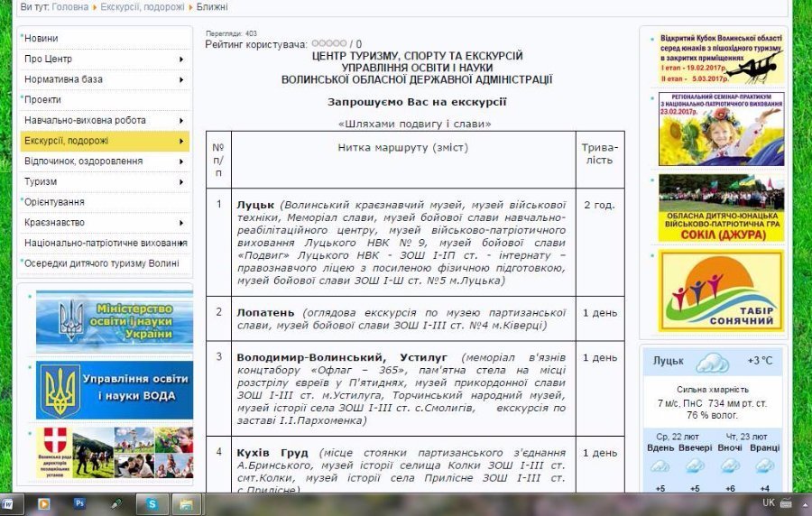Click the Екскурсії, подорожі breadcrumb link
812x516 pixels.
142,6
